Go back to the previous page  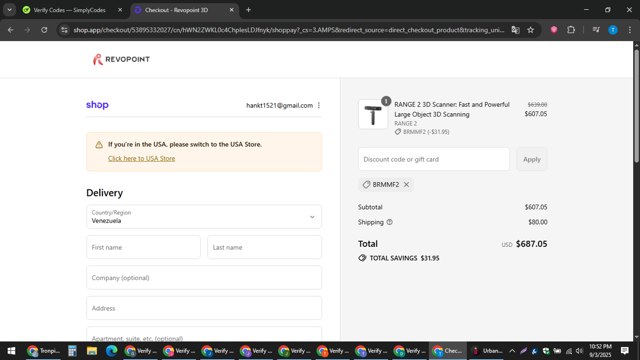pyautogui.click(x=11, y=30)
